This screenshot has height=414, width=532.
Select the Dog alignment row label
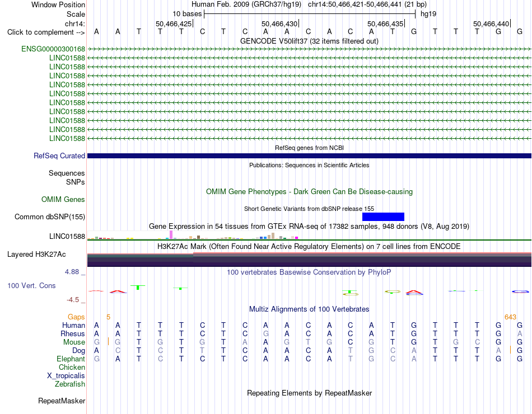pyautogui.click(x=79, y=351)
